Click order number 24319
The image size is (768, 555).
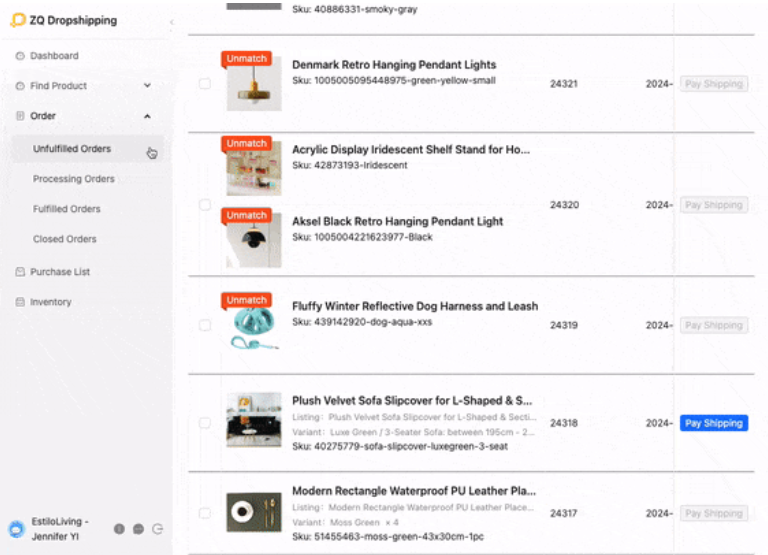[x=564, y=325]
